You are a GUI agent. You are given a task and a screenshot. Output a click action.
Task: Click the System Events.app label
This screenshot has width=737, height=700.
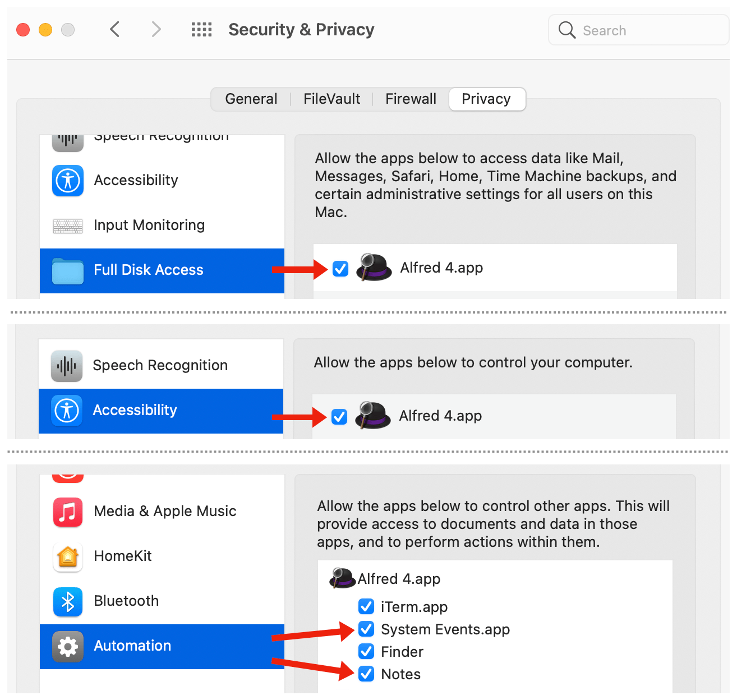click(445, 629)
